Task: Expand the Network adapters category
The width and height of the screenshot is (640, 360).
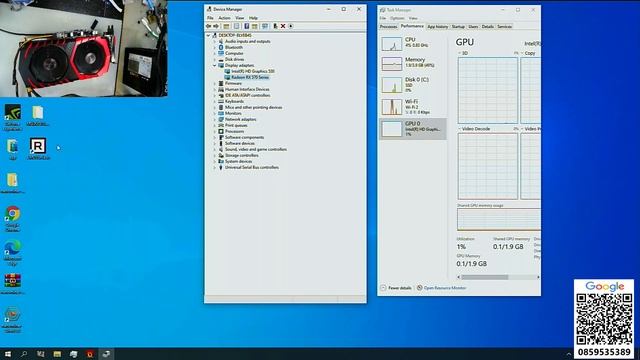Action: [x=215, y=119]
